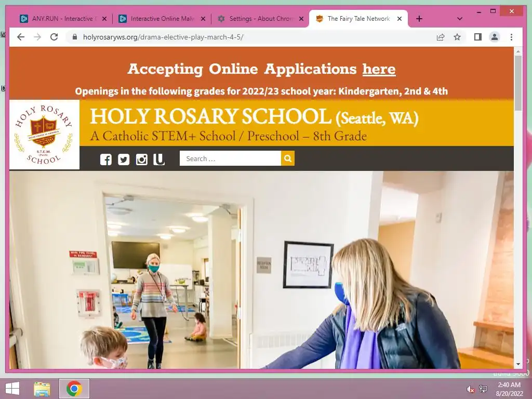Open the Windows Start menu
The height and width of the screenshot is (399, 532).
click(x=12, y=389)
